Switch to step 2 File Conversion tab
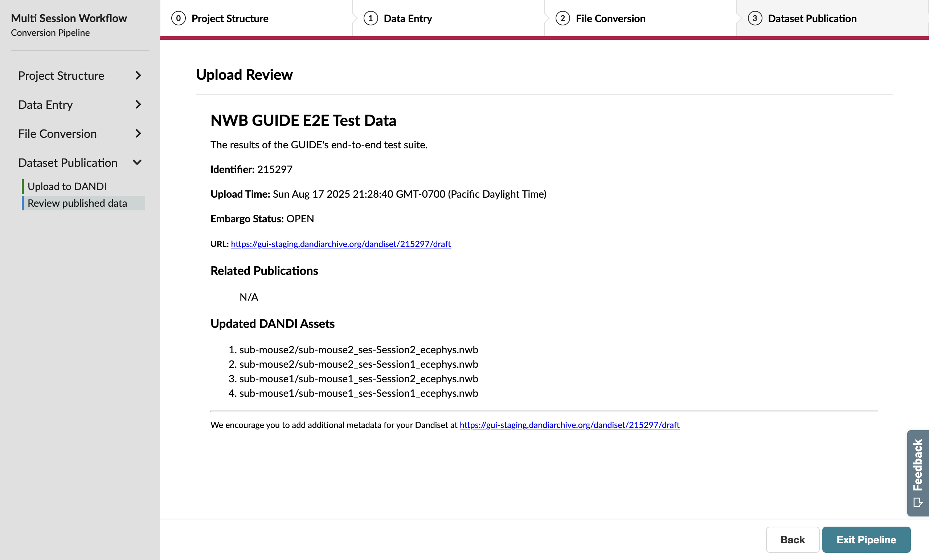The height and width of the screenshot is (560, 929). pyautogui.click(x=640, y=18)
